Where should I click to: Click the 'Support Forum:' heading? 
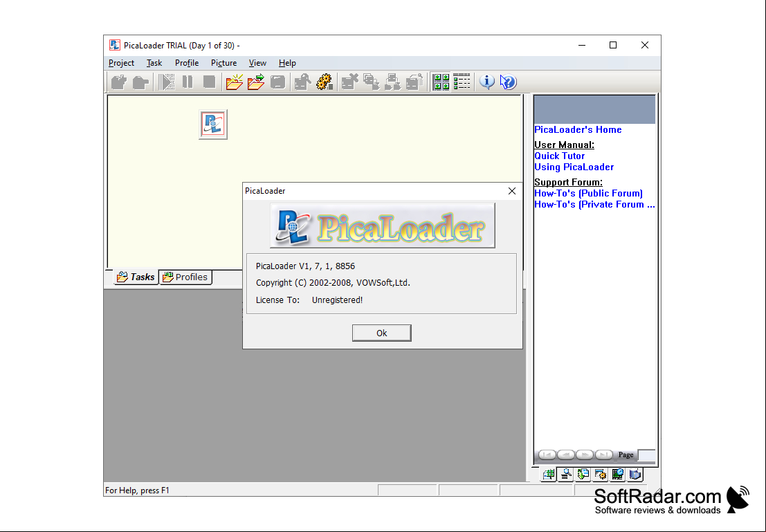click(x=569, y=182)
